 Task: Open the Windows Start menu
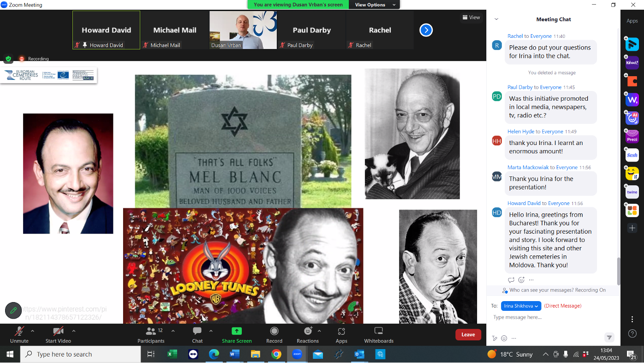[x=9, y=354]
